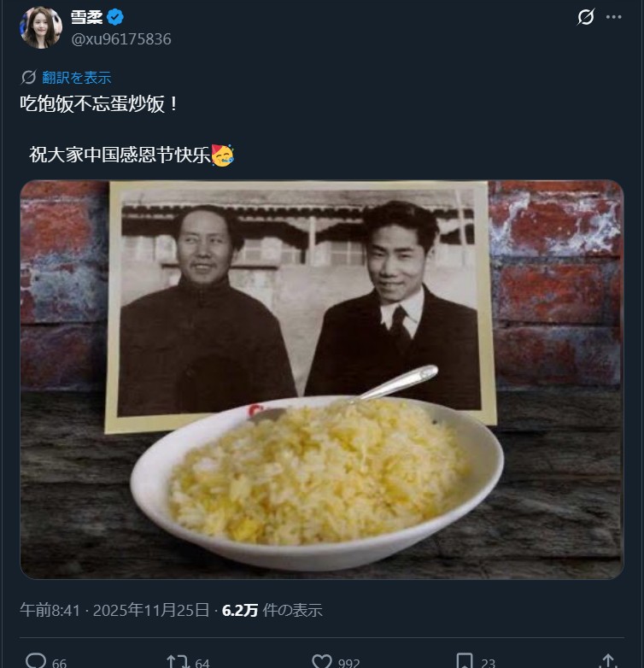Click the reply speech bubble icon
This screenshot has height=668, width=644.
36,661
